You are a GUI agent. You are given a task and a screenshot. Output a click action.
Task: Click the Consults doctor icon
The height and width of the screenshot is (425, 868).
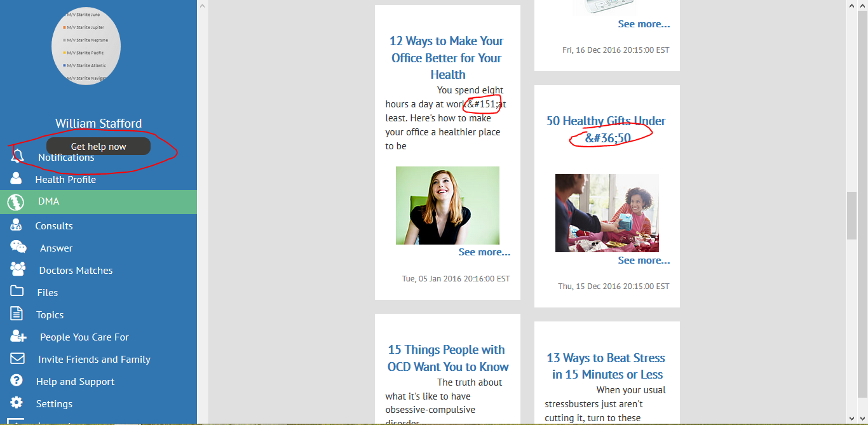[x=17, y=225]
